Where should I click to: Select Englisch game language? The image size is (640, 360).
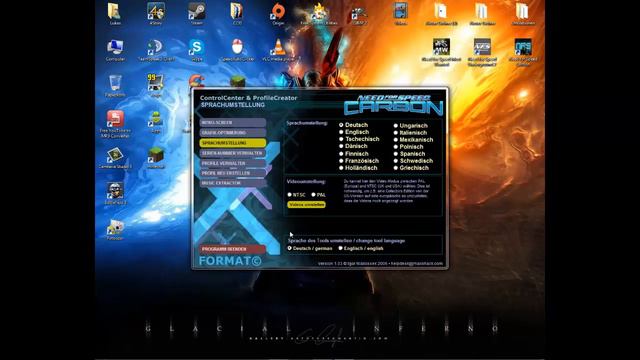pyautogui.click(x=354, y=132)
